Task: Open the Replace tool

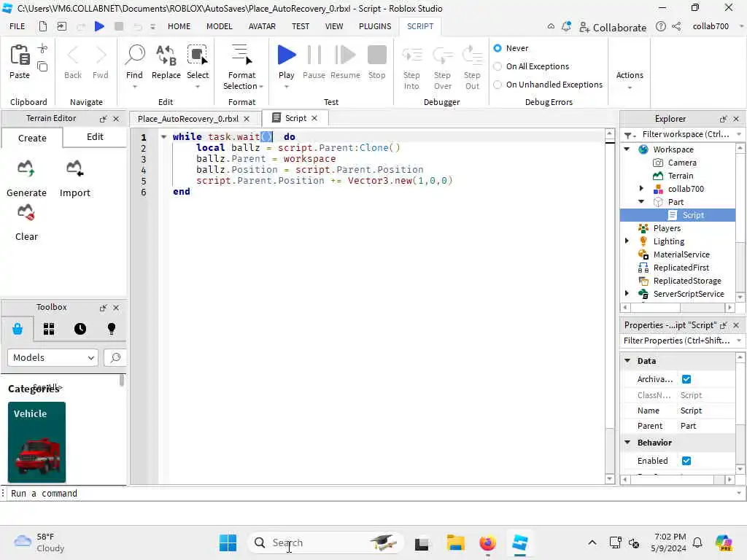Action: [x=166, y=55]
